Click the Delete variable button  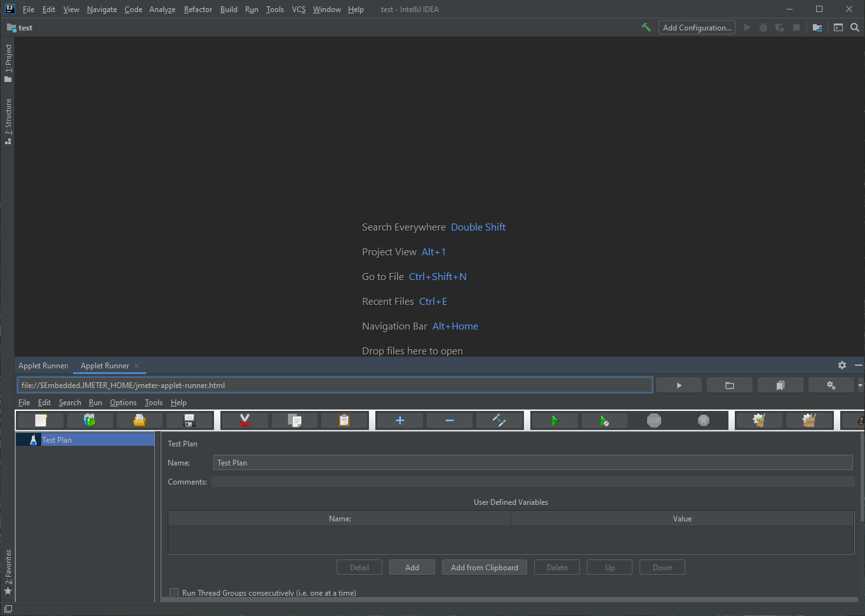tap(557, 567)
